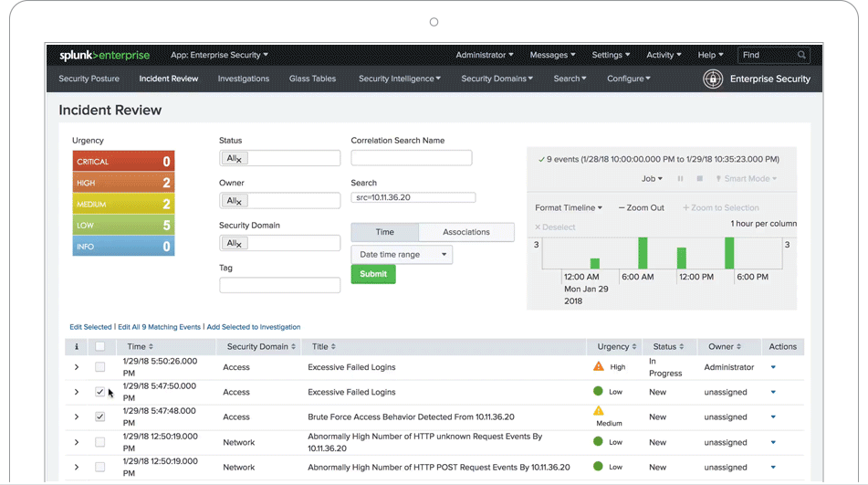Open the Help menu
The width and height of the screenshot is (868, 485).
click(x=710, y=55)
